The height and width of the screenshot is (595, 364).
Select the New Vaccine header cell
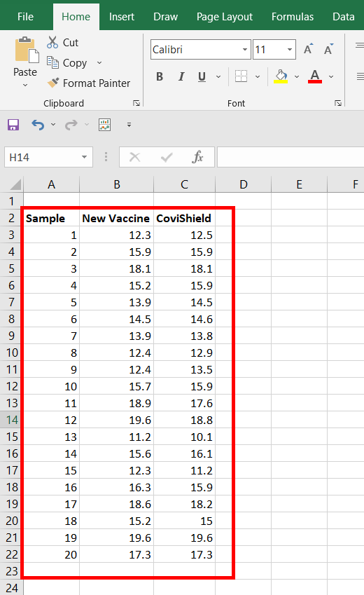point(117,218)
